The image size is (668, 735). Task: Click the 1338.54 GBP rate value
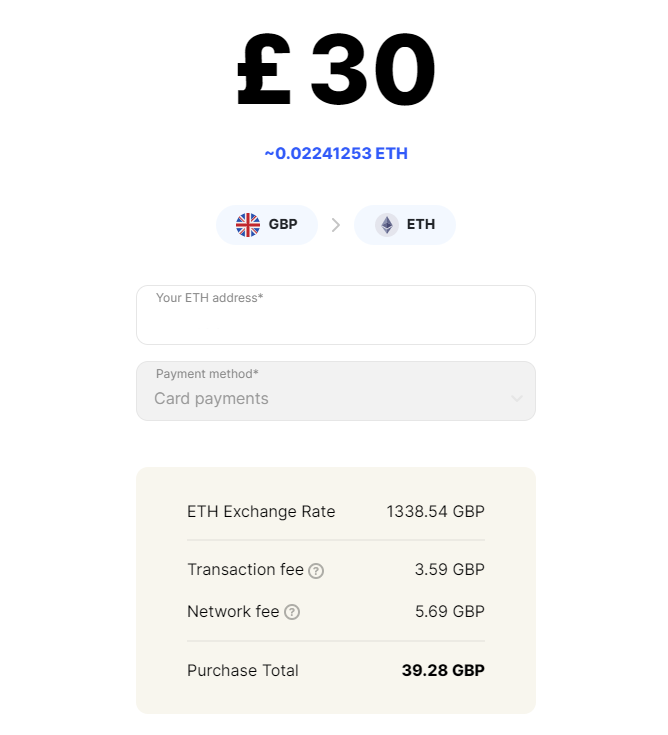[435, 511]
